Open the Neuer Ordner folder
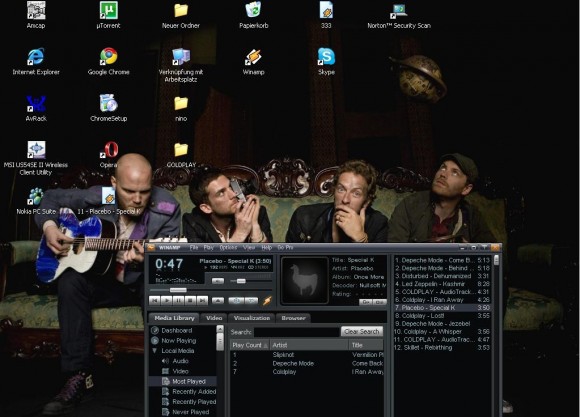 (x=181, y=15)
